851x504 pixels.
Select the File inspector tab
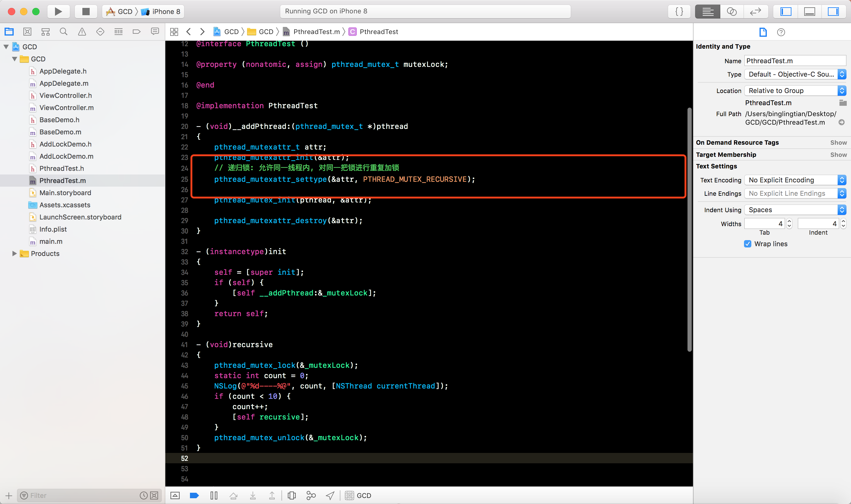763,32
